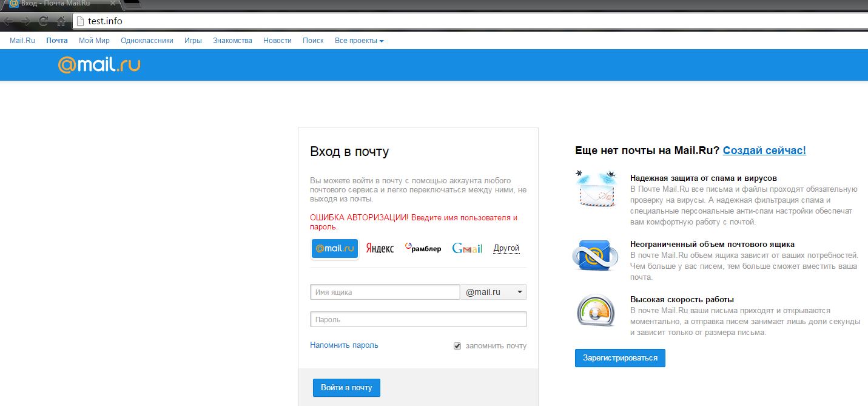Image resolution: width=868 pixels, height=406 pixels.
Task: Choose the Gmail provider logo
Action: click(x=467, y=249)
